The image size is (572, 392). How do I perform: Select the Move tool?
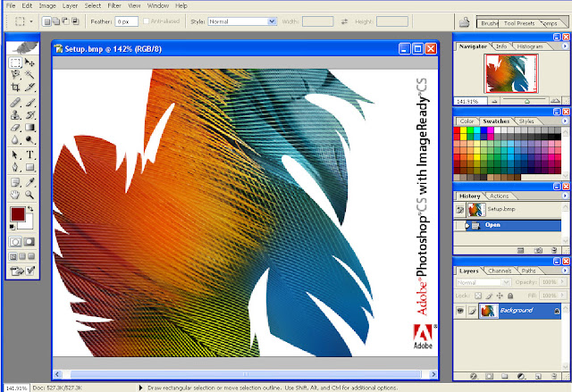29,63
